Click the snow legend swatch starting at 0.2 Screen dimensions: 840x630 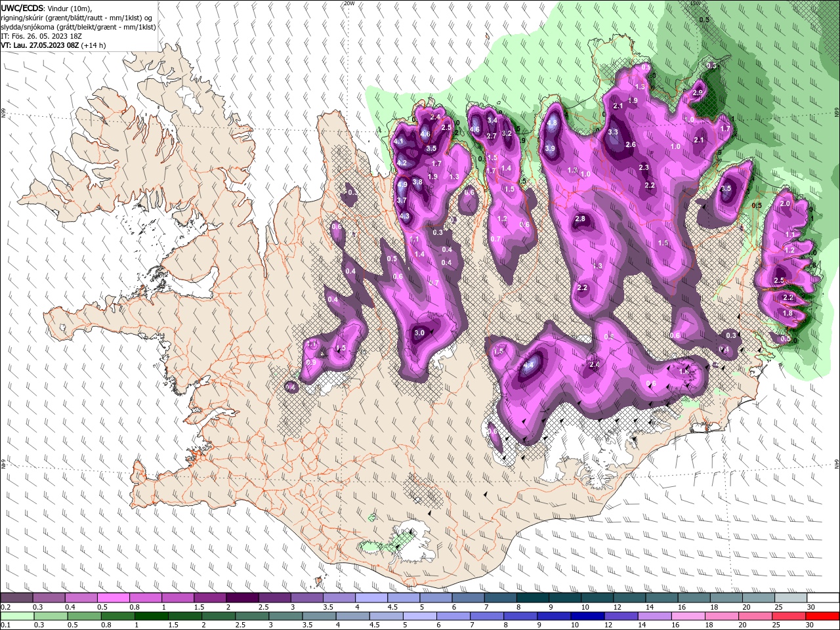17,598
